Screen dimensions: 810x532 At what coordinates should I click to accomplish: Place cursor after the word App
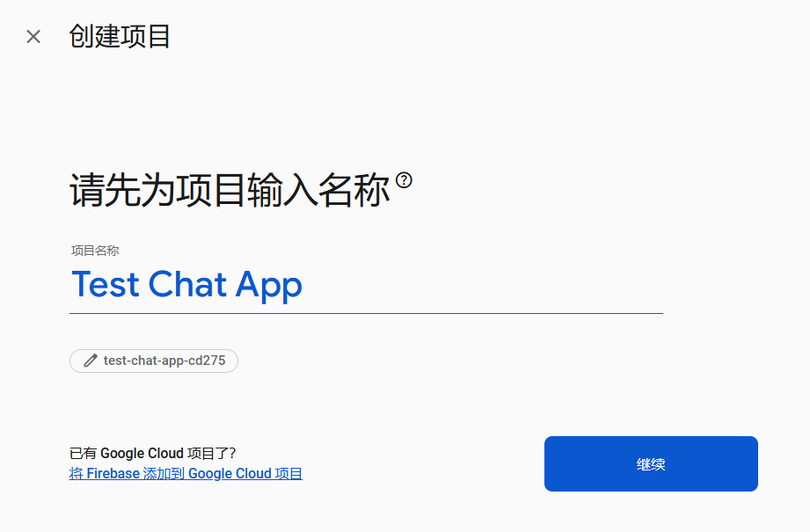click(303, 285)
